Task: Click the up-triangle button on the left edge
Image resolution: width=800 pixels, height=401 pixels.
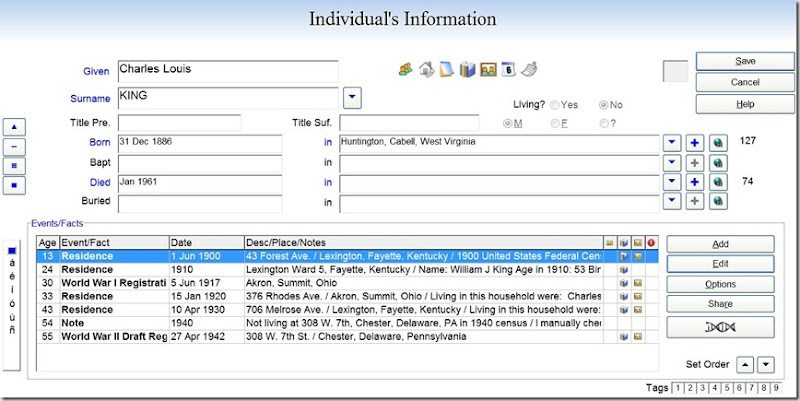Action: [x=14, y=127]
